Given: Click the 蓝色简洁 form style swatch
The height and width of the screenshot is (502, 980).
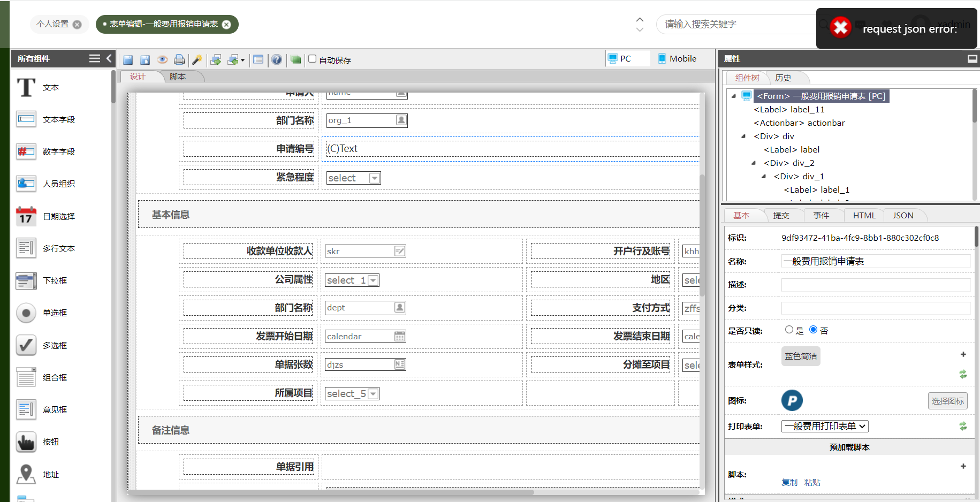Looking at the screenshot, I should pos(801,356).
